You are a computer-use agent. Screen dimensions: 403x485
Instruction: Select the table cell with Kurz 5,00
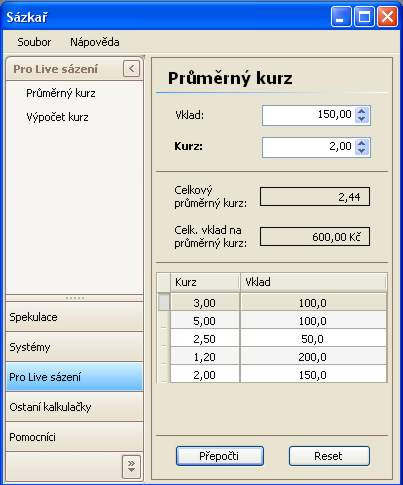(x=205, y=321)
